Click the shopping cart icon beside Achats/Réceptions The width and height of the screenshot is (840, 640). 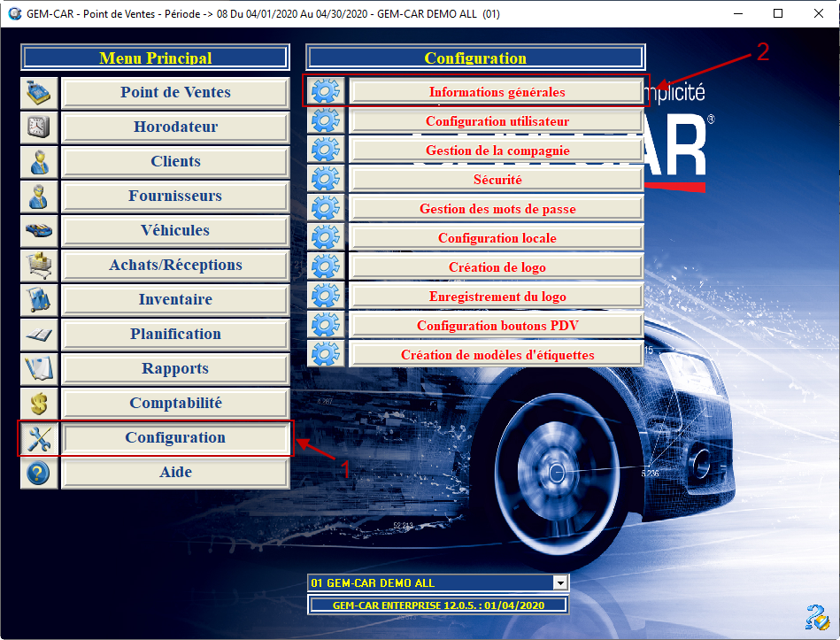39,265
